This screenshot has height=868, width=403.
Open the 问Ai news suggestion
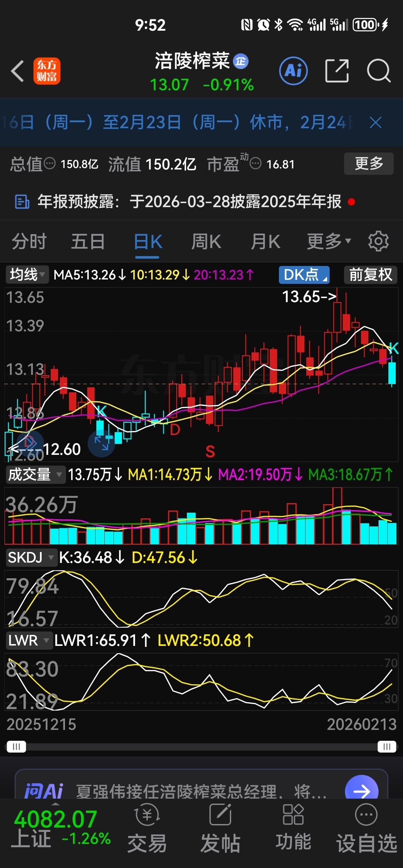(x=201, y=792)
